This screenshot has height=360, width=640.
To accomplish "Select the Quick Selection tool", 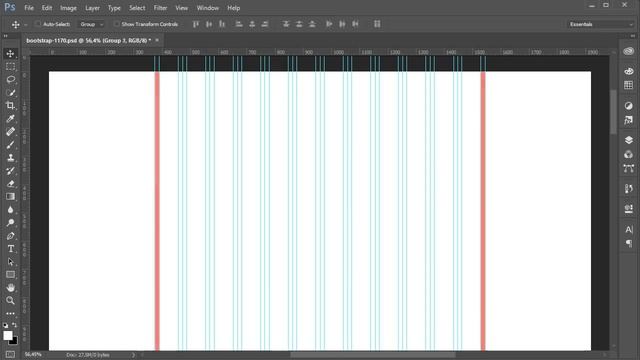I will (11, 93).
